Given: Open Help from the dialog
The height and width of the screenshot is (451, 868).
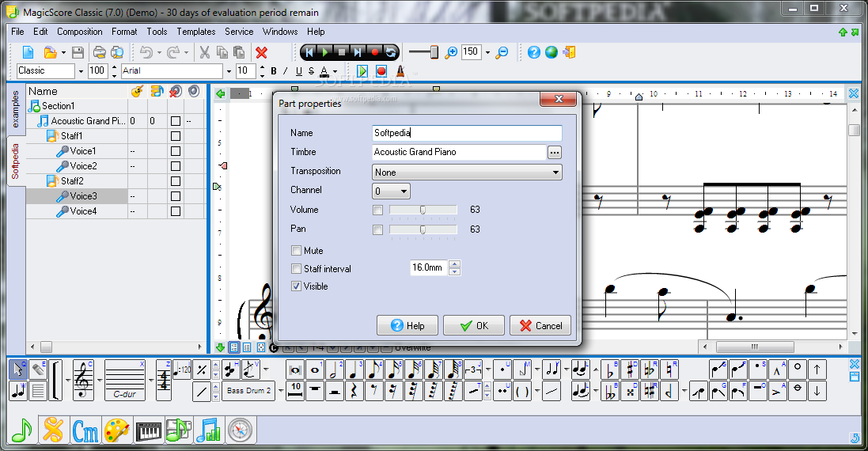Looking at the screenshot, I should (x=407, y=325).
